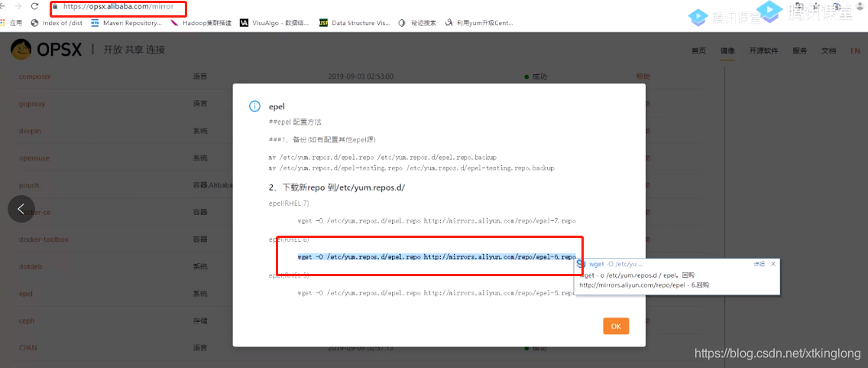Open the 帮助 link in composer row
This screenshot has height=368, width=868.
coord(643,77)
